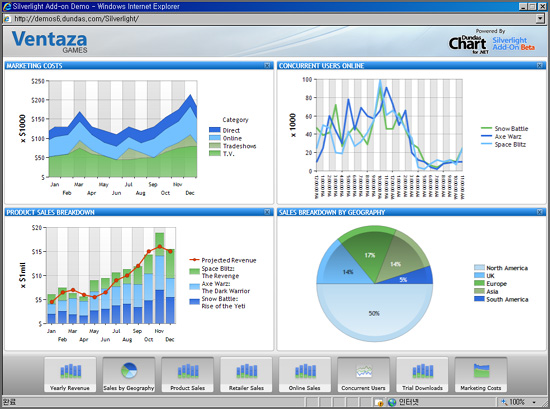Click the Internet Explorer title bar icon
The image size is (550, 409).
[7, 6]
